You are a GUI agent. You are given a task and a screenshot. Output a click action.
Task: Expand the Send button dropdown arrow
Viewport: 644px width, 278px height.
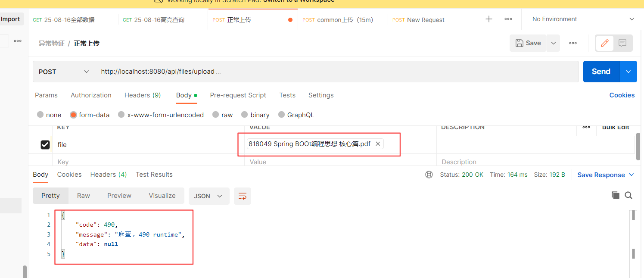point(628,72)
